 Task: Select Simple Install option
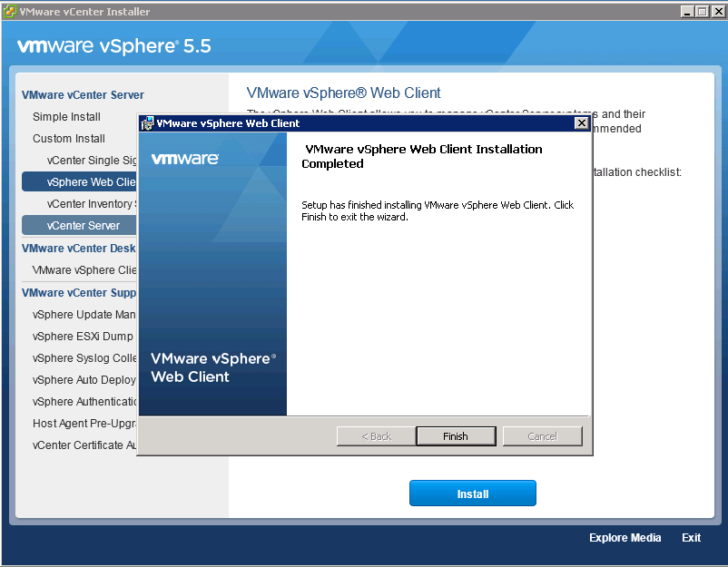pos(66,116)
